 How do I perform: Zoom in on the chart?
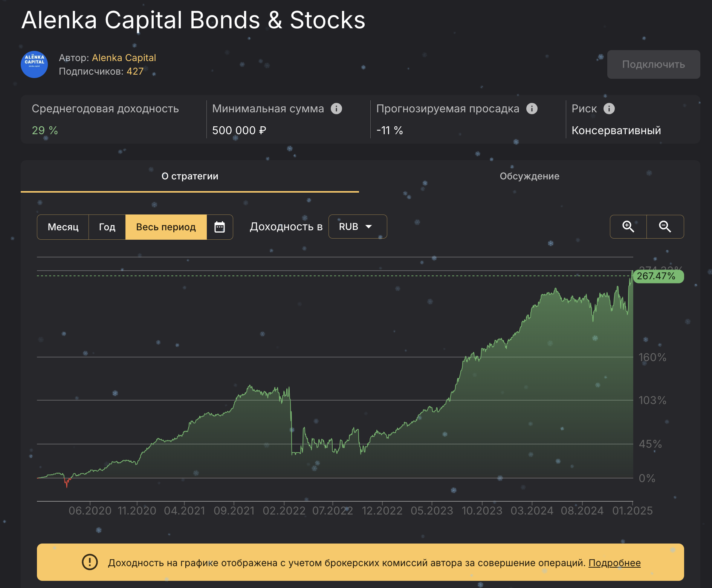click(x=628, y=227)
